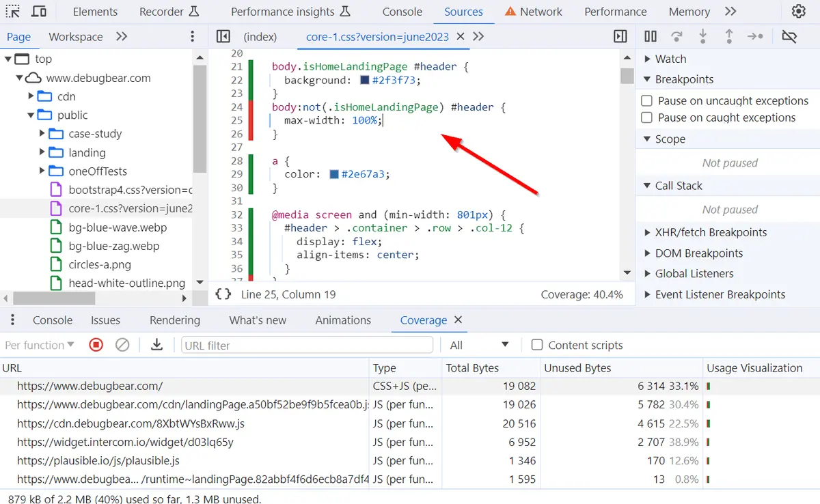Enable Pause on caught exceptions
Image resolution: width=820 pixels, height=504 pixels.
(646, 117)
